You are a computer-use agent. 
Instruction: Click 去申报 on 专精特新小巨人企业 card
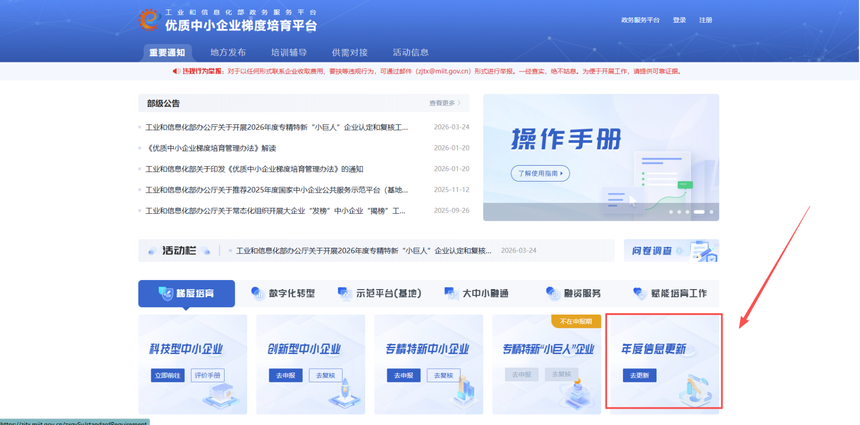coord(522,375)
